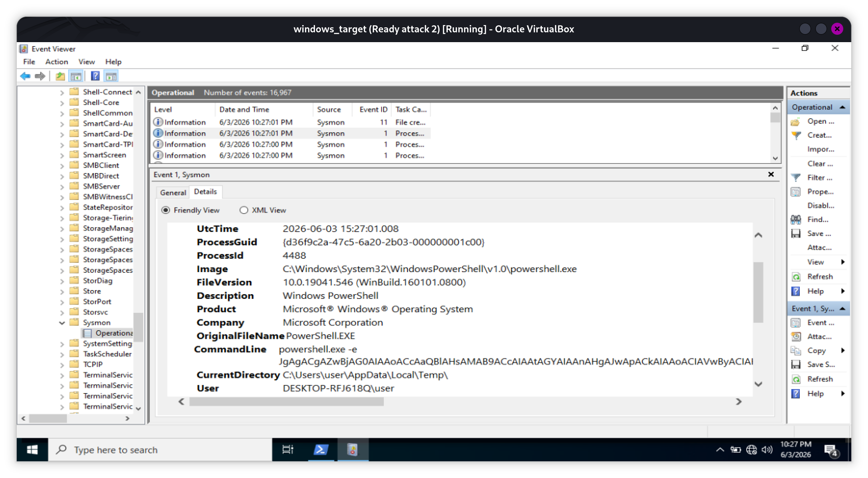Click the details horizontal scrollbar thumb
868x478 pixels.
pyautogui.click(x=287, y=401)
